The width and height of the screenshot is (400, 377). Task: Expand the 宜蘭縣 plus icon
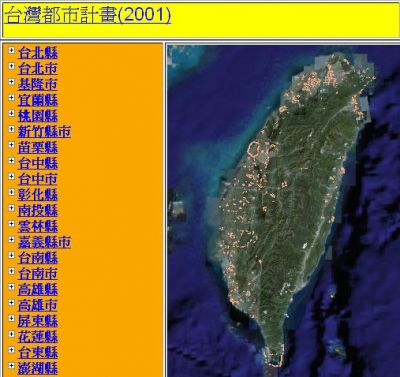pyautogui.click(x=12, y=97)
